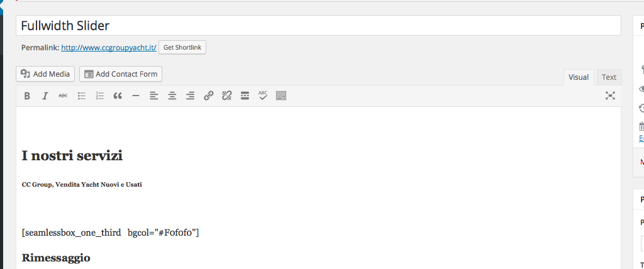Image resolution: width=644 pixels, height=269 pixels.
Task: Open the ccgroupyacht.it permalink
Action: click(x=109, y=48)
